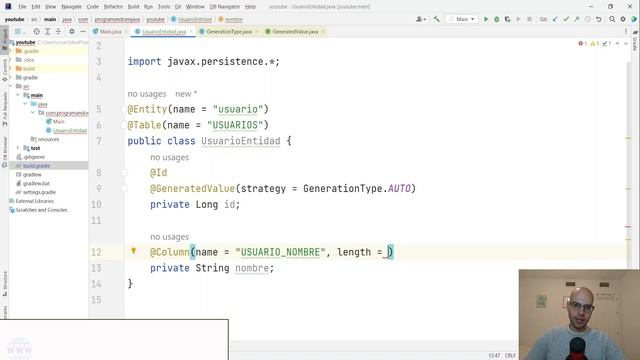Open the user account icon dropdown

pyautogui.click(x=420, y=19)
